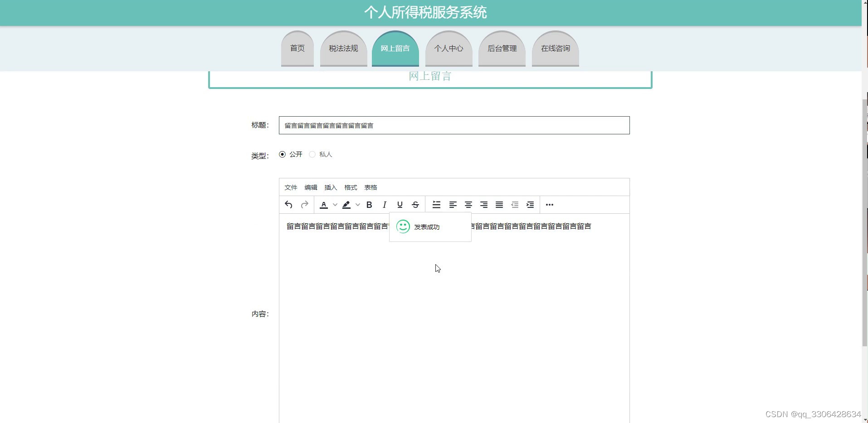Open the 后台管理 tab

[x=502, y=49]
